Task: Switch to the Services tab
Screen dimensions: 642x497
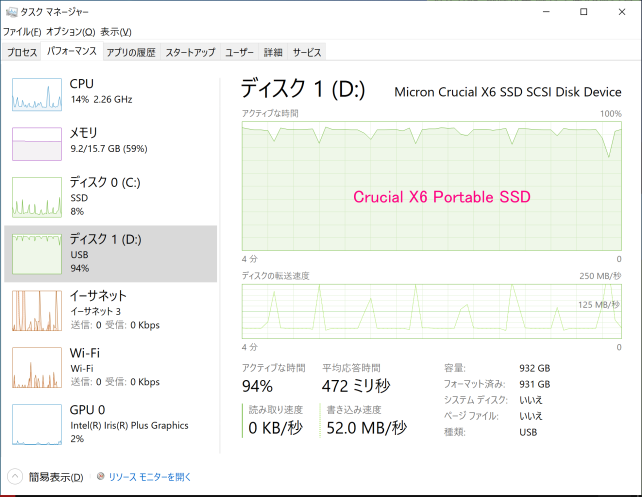Action: 307,51
